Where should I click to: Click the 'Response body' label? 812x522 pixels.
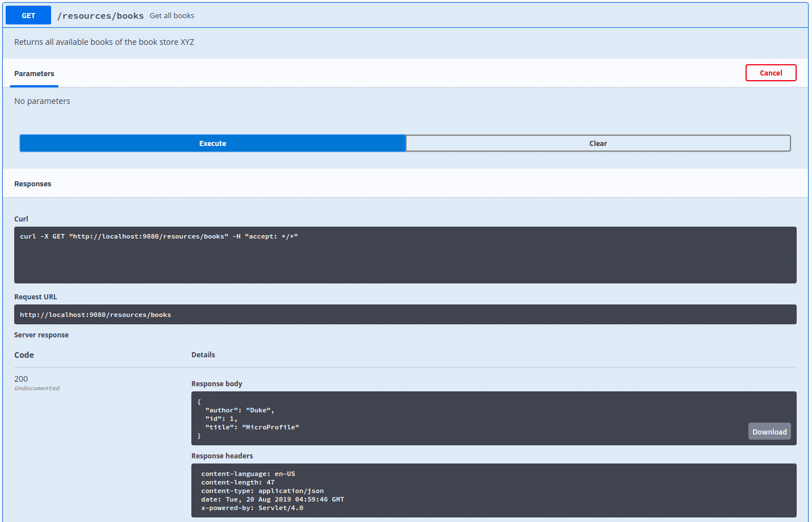click(x=216, y=384)
